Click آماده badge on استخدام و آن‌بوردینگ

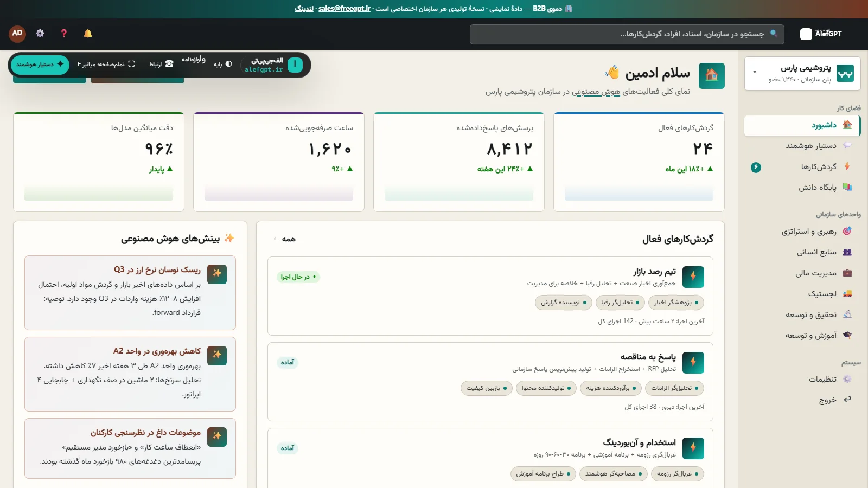coord(288,448)
